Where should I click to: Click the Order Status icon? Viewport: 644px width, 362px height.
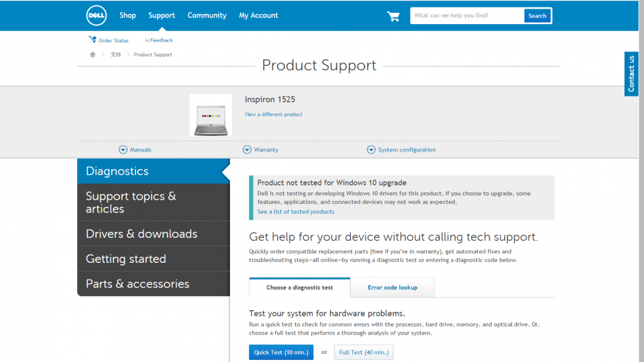tap(93, 40)
